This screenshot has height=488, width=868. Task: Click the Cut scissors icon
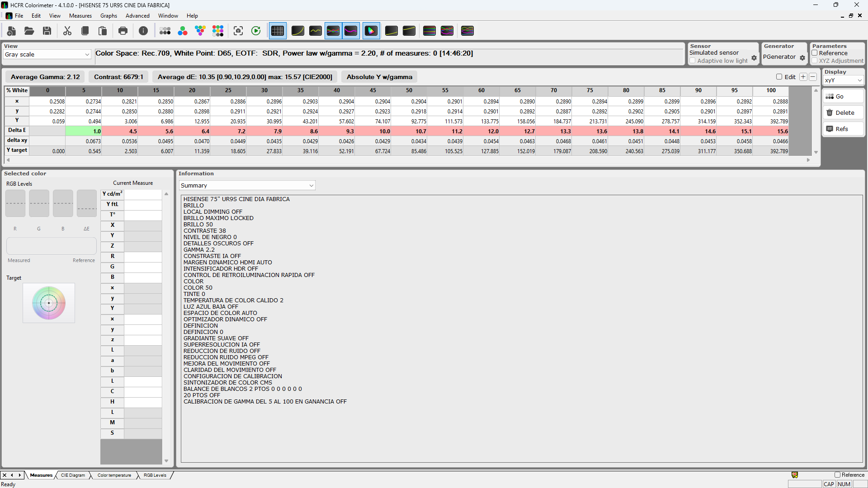tap(67, 31)
